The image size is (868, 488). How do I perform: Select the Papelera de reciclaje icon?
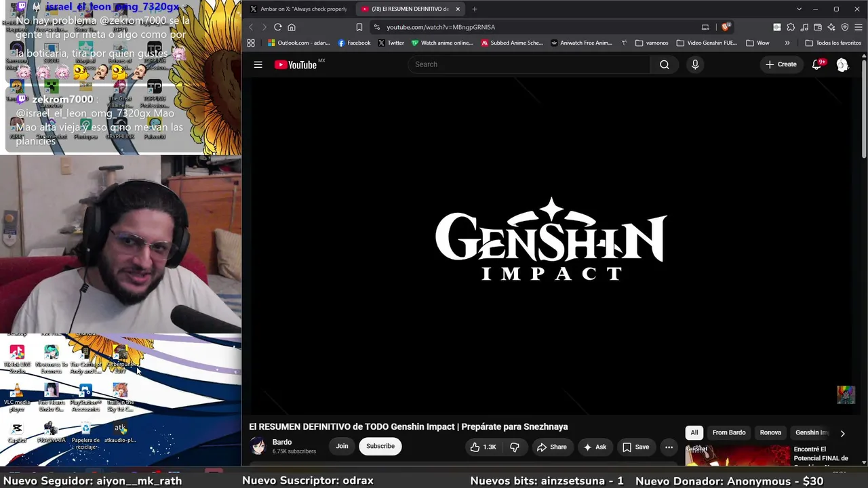[85, 435]
